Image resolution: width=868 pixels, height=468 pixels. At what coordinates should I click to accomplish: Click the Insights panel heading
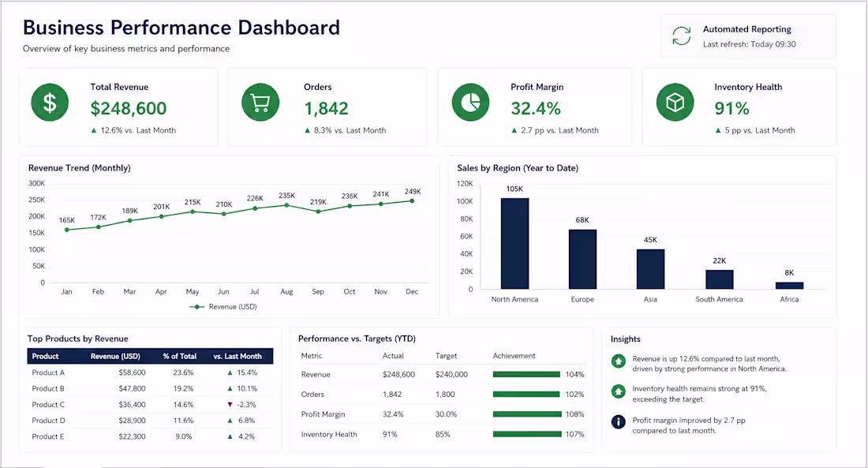pos(626,339)
